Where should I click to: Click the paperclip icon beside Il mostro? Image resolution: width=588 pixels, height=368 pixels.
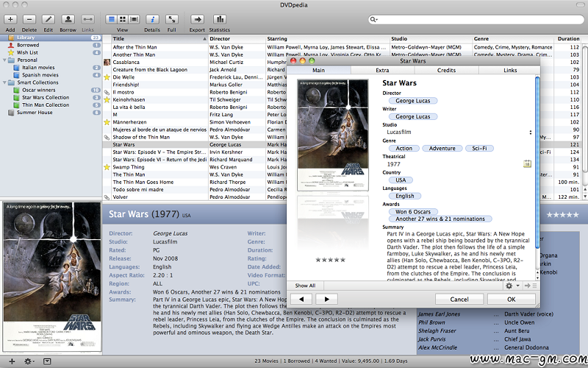coord(107,92)
